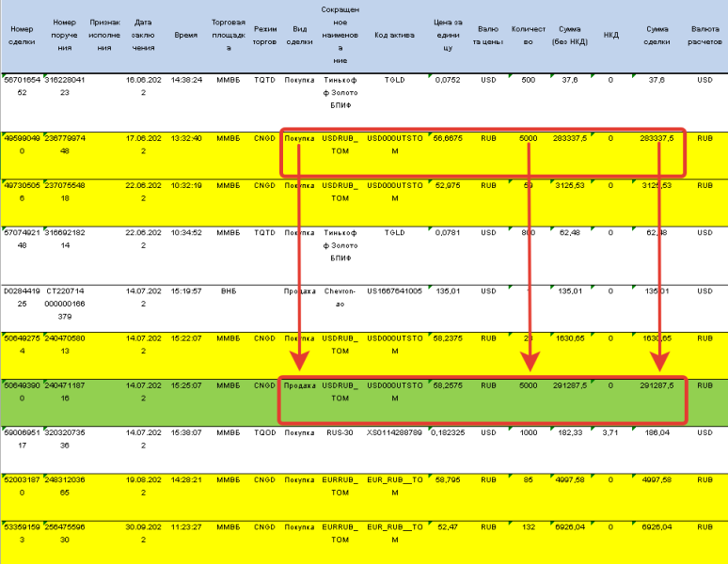728x564 pixels.
Task: Select the "TQOD" trading mode cell
Action: pos(265,432)
